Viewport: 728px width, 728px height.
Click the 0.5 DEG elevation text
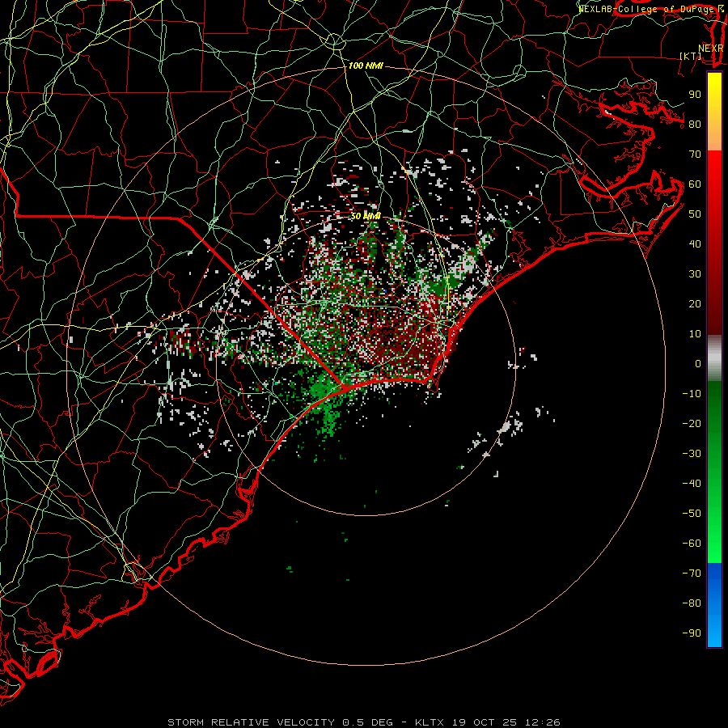(368, 722)
